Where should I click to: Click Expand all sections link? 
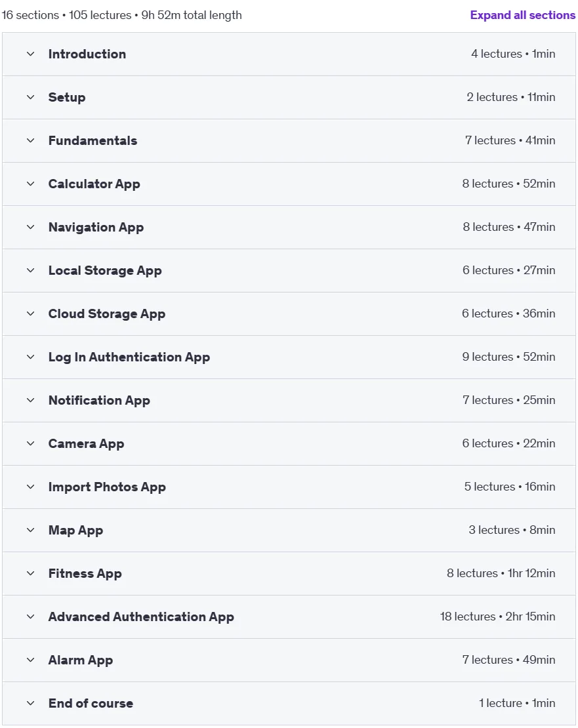click(x=523, y=15)
